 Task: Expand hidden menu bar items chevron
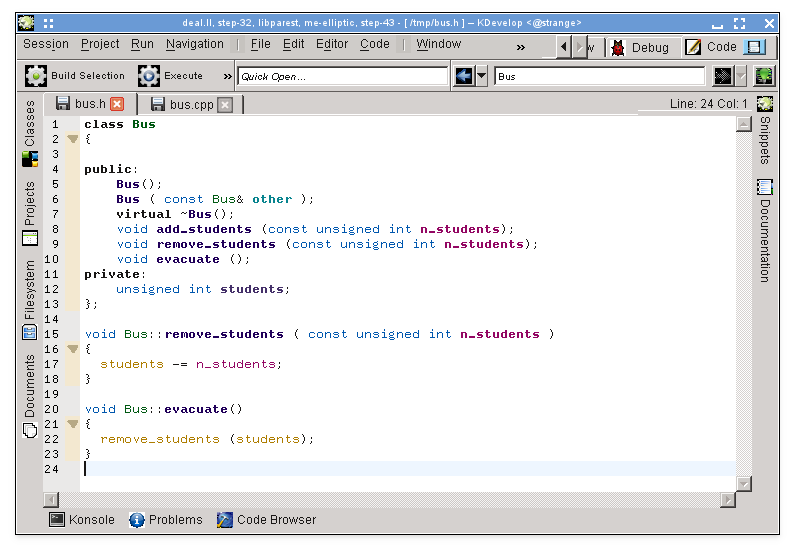coord(521,48)
